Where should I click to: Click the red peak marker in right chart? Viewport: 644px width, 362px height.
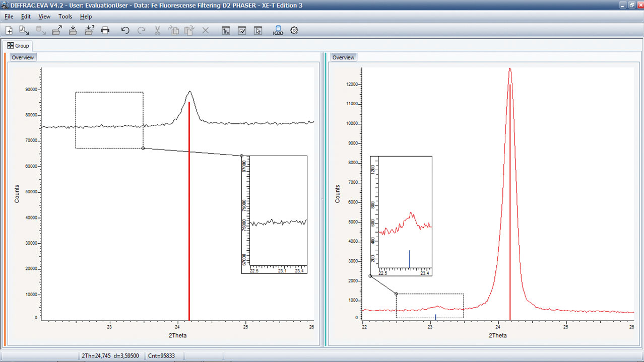click(510, 201)
